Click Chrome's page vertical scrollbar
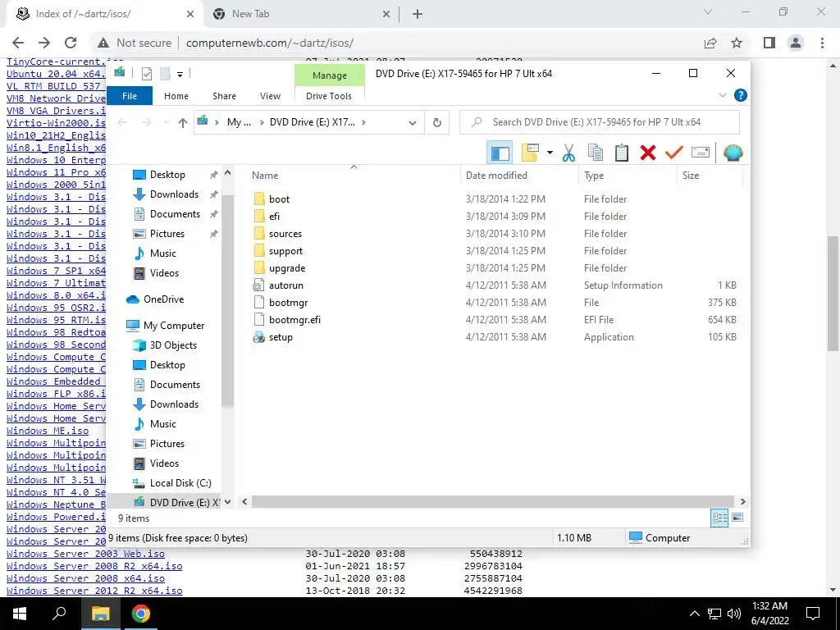This screenshot has width=840, height=630. click(833, 293)
